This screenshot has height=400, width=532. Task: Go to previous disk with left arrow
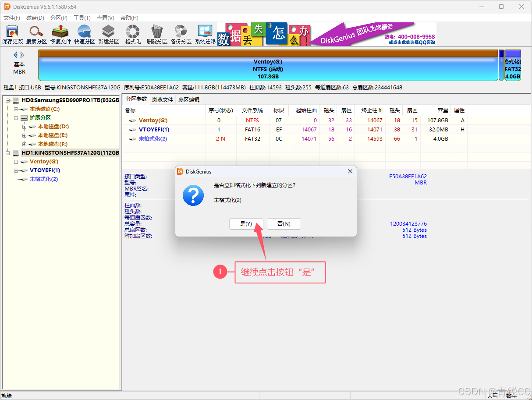(x=16, y=55)
